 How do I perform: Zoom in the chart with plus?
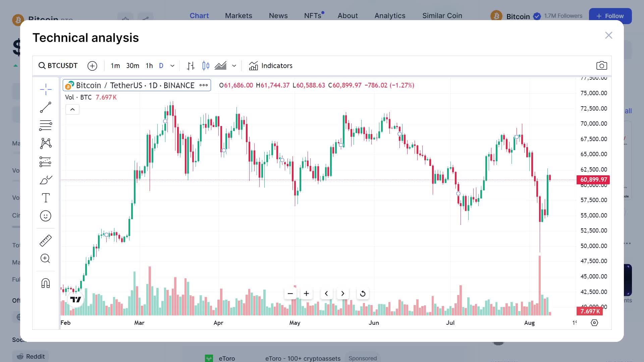[x=306, y=294]
